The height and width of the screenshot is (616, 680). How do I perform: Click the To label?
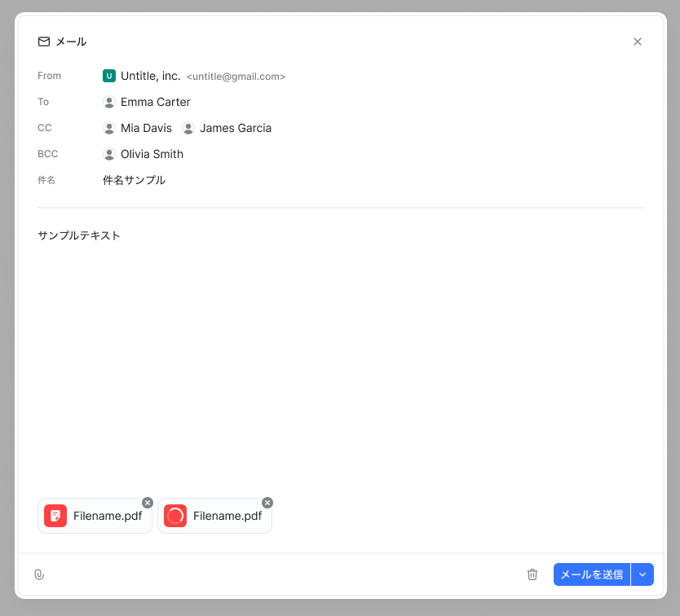coord(43,102)
